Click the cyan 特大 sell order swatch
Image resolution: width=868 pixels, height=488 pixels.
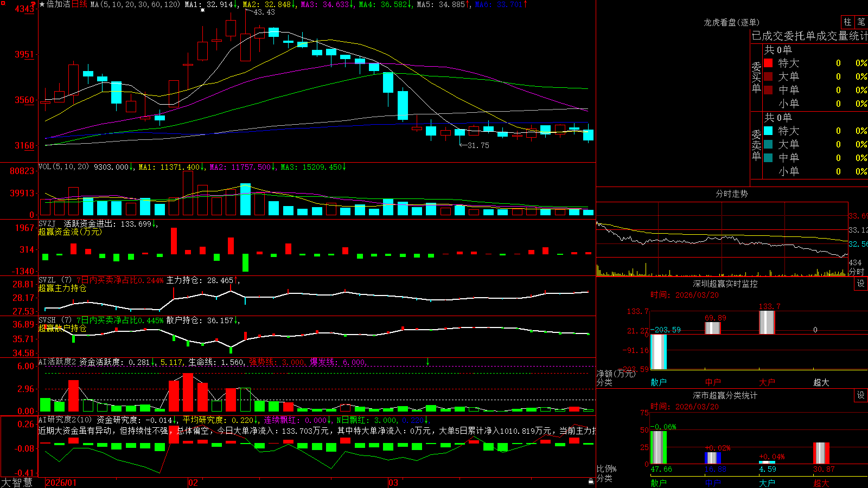pos(768,131)
